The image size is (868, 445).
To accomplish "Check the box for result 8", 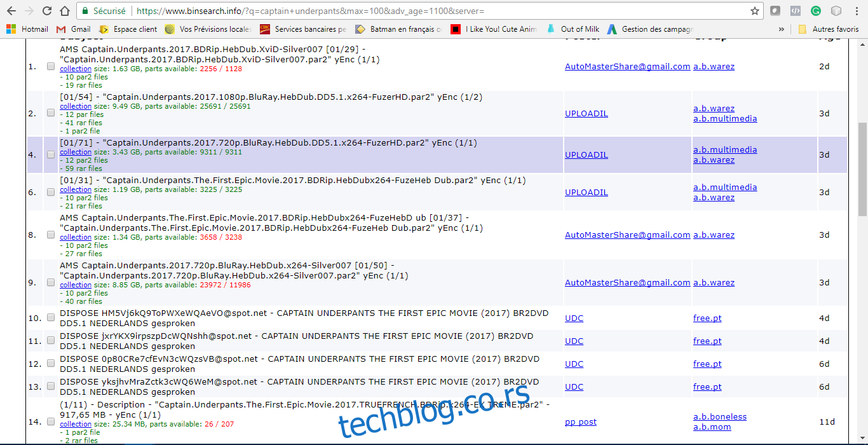I will pyautogui.click(x=51, y=235).
